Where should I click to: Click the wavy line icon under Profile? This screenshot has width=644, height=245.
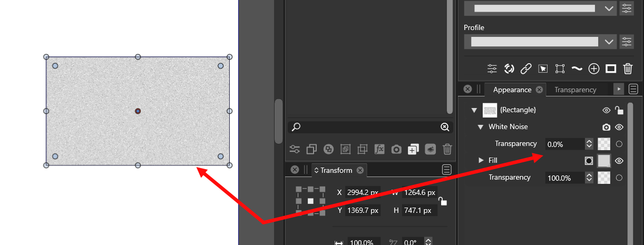tap(577, 68)
